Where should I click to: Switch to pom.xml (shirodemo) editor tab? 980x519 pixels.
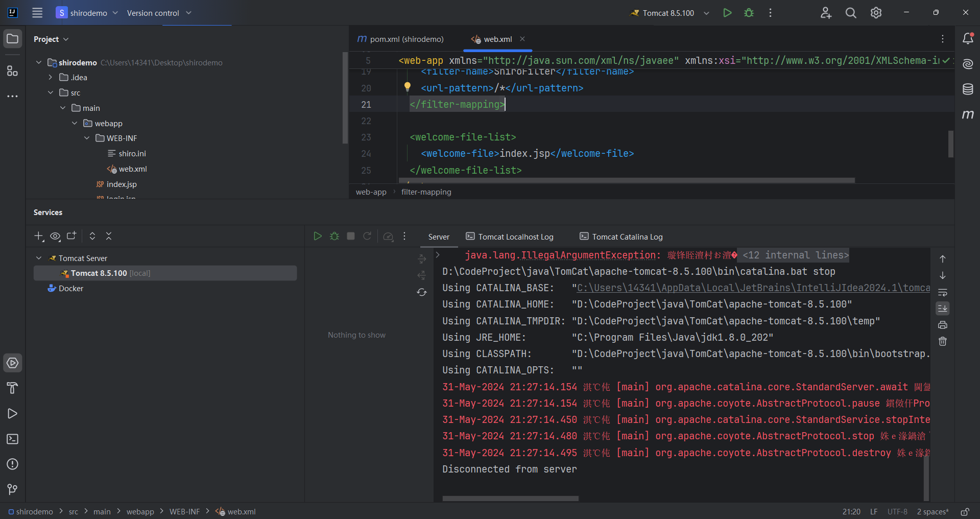click(400, 39)
